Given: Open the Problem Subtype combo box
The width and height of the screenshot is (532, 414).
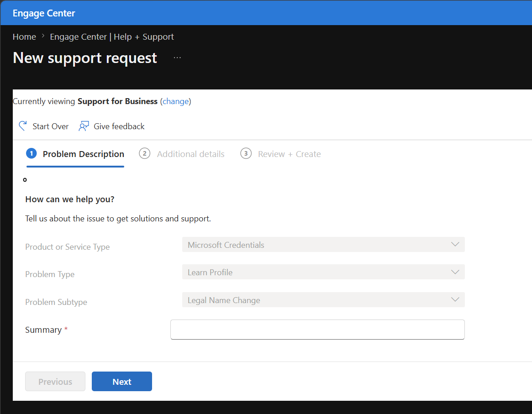Looking at the screenshot, I should [323, 300].
